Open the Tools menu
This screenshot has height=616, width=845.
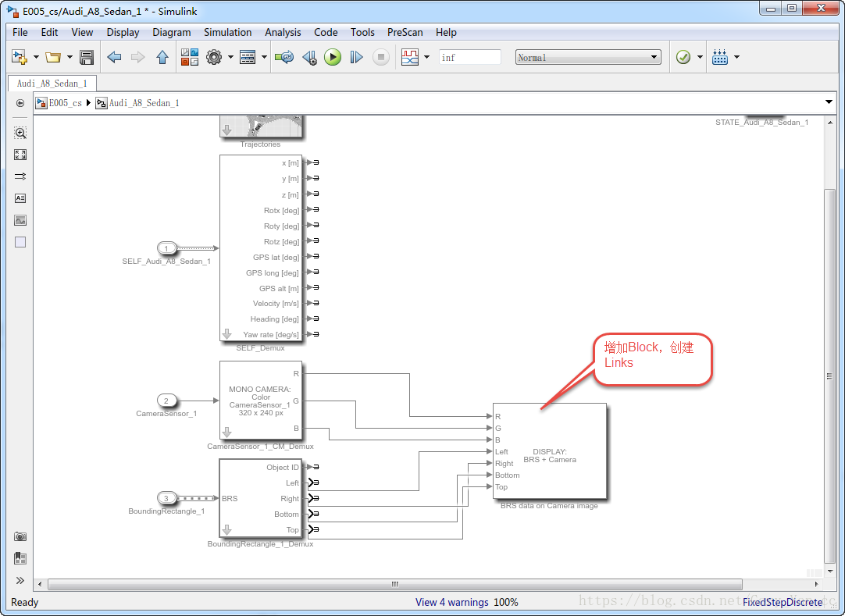362,32
